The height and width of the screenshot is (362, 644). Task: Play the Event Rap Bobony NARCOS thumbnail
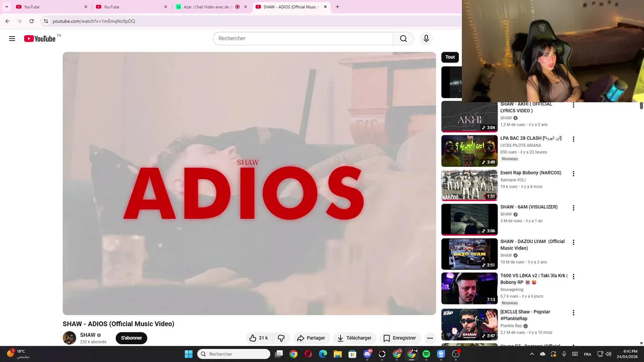click(x=469, y=185)
